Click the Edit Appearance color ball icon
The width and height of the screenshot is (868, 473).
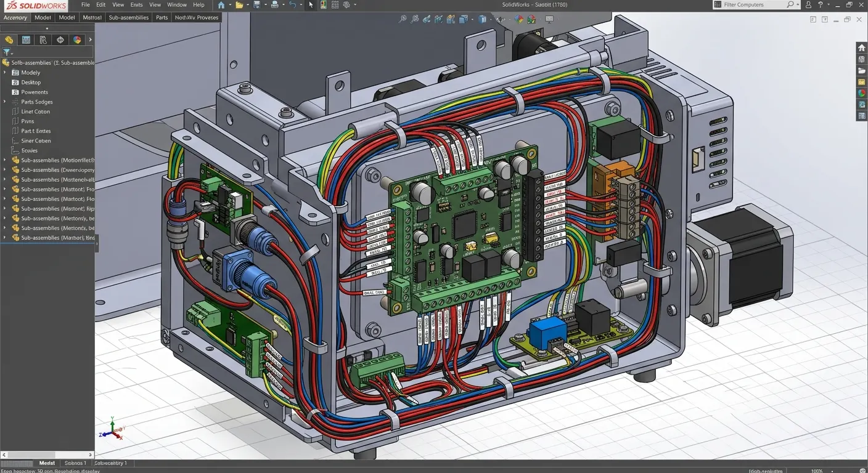(518, 20)
